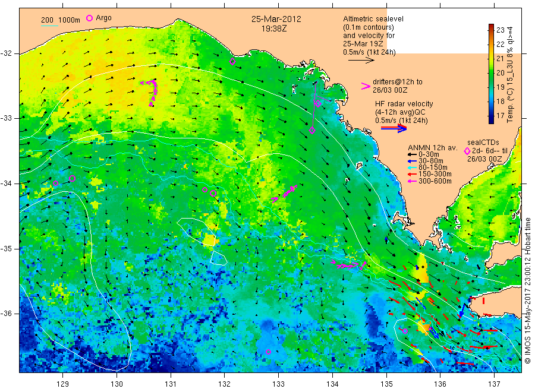Image resolution: width=535 pixels, height=392 pixels.
Task: Click the 131 longitude axis label
Action: (171, 384)
